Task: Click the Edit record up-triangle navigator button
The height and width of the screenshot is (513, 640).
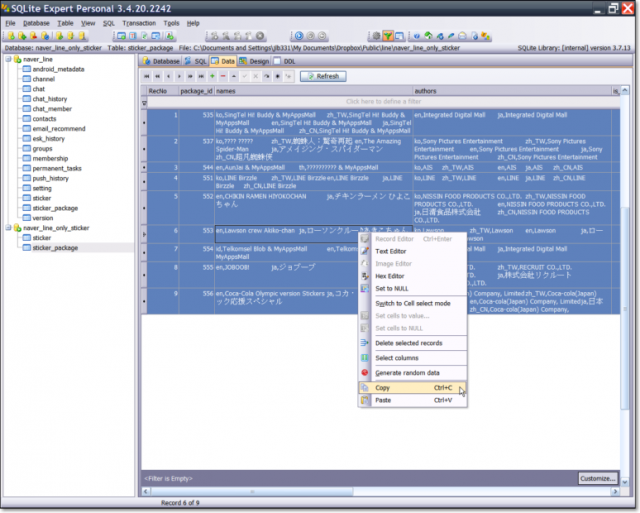Action: (x=234, y=76)
